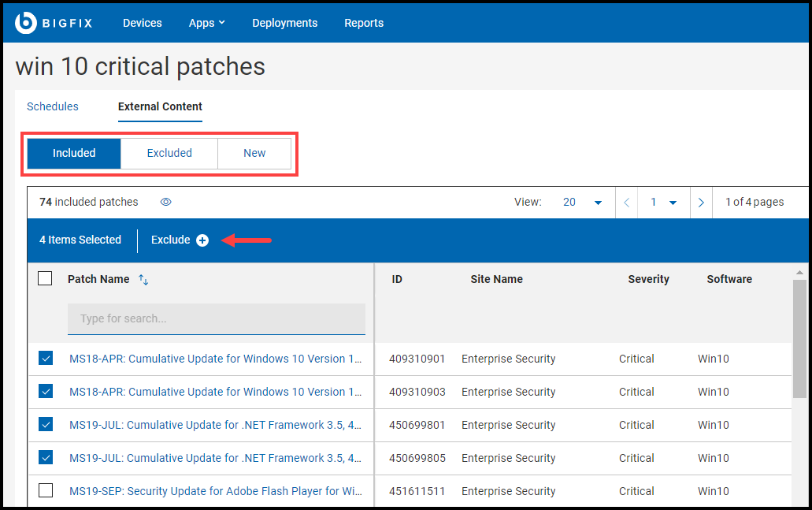Expand the Apps navigation dropdown
This screenshot has width=812, height=510.
[206, 23]
